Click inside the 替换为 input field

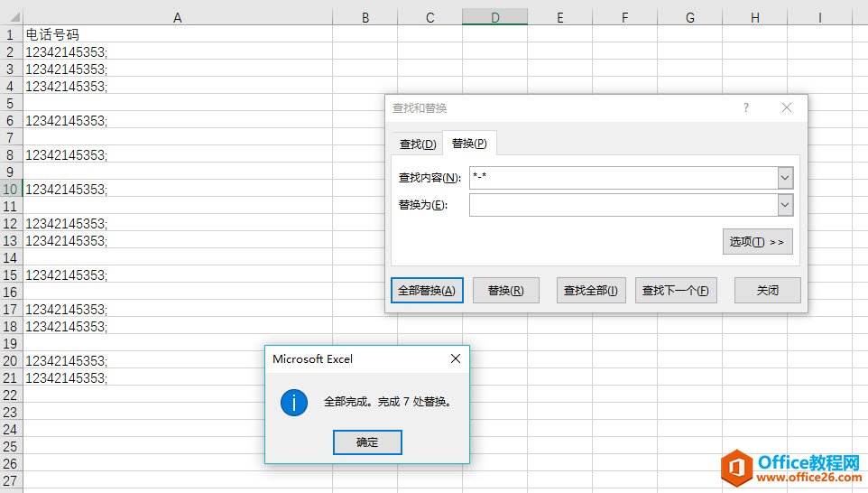click(623, 205)
